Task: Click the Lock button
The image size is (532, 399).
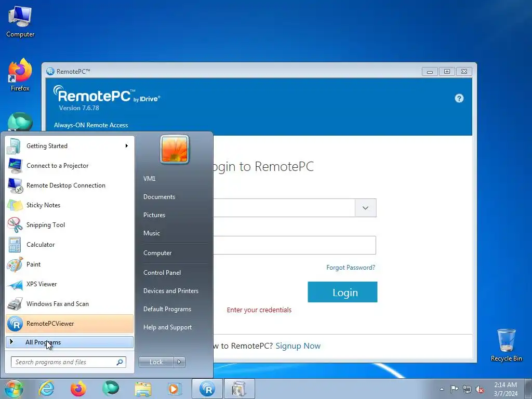Action: point(156,362)
